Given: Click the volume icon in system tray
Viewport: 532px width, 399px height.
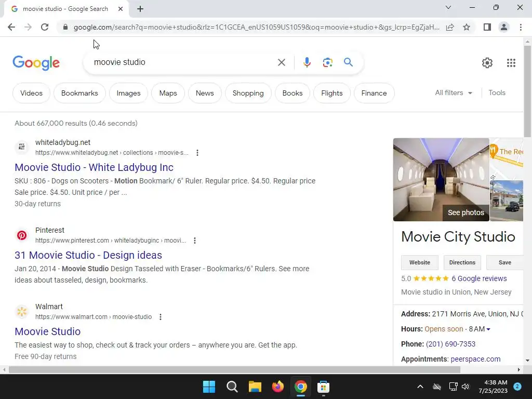Looking at the screenshot, I should 465,387.
